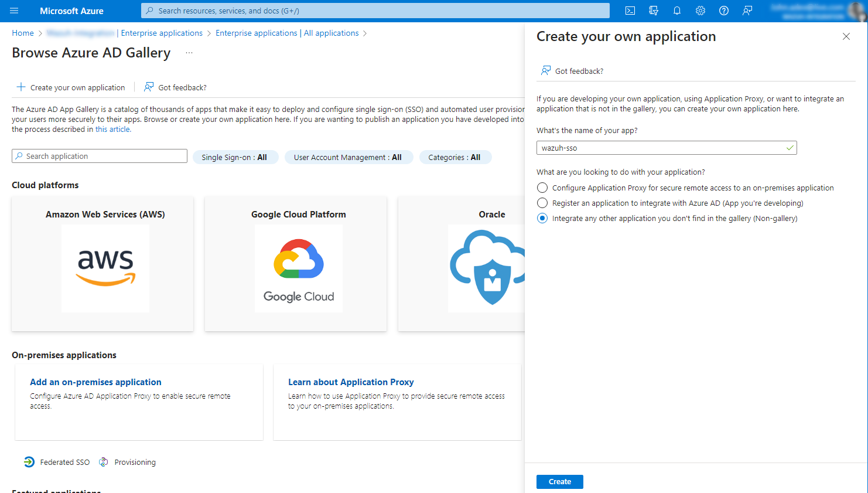
Task: Open the Help question mark icon
Action: [x=724, y=11]
